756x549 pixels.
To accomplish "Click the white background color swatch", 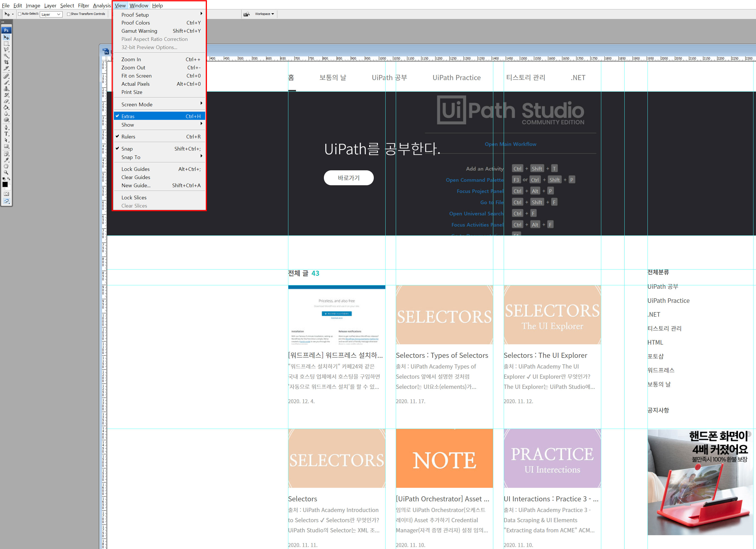I will coord(9,188).
